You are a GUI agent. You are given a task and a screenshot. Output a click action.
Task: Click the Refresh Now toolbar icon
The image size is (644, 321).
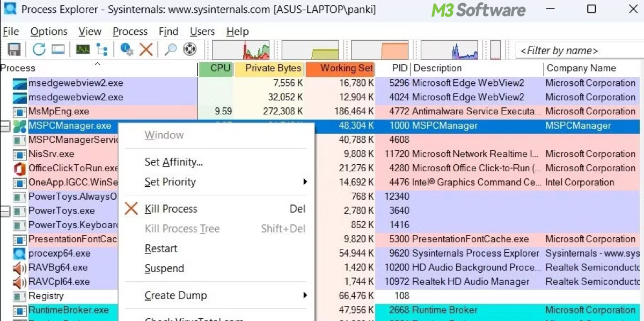point(39,50)
